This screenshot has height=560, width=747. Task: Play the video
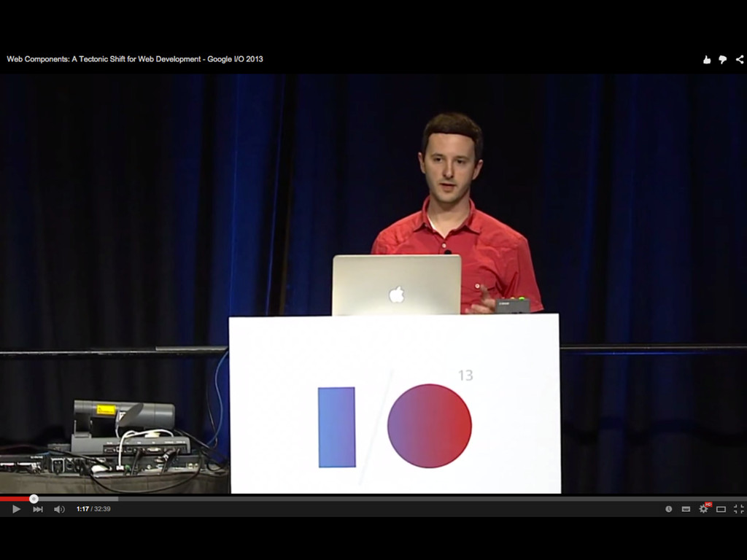[16, 509]
